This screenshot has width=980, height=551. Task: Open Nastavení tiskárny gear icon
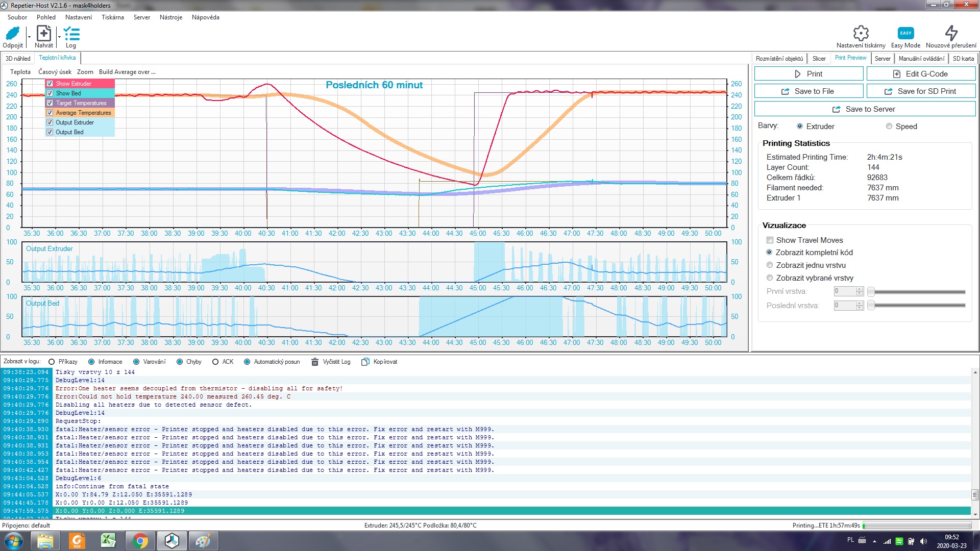[x=861, y=33]
